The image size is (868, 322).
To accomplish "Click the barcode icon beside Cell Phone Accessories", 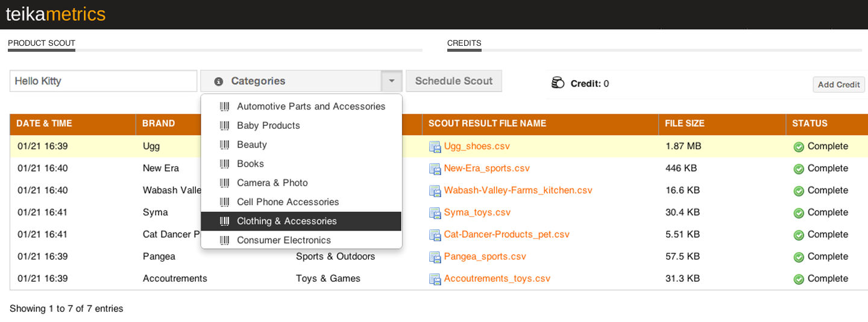I will coord(224,202).
